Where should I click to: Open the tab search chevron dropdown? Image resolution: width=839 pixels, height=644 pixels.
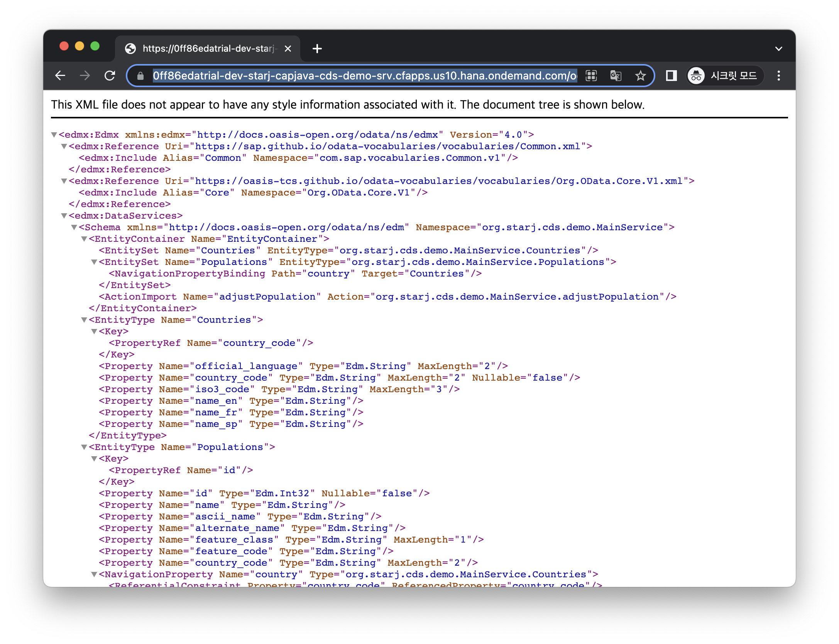(778, 49)
